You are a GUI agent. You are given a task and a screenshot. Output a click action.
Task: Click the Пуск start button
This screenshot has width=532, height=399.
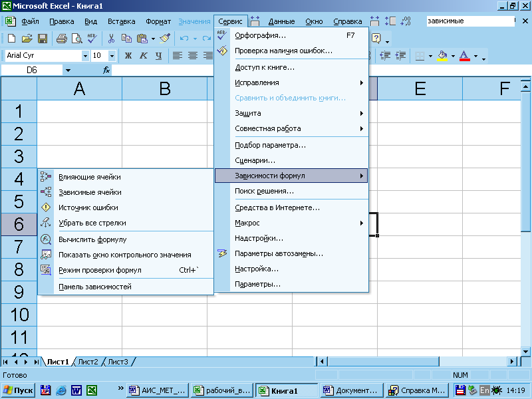[x=19, y=390]
